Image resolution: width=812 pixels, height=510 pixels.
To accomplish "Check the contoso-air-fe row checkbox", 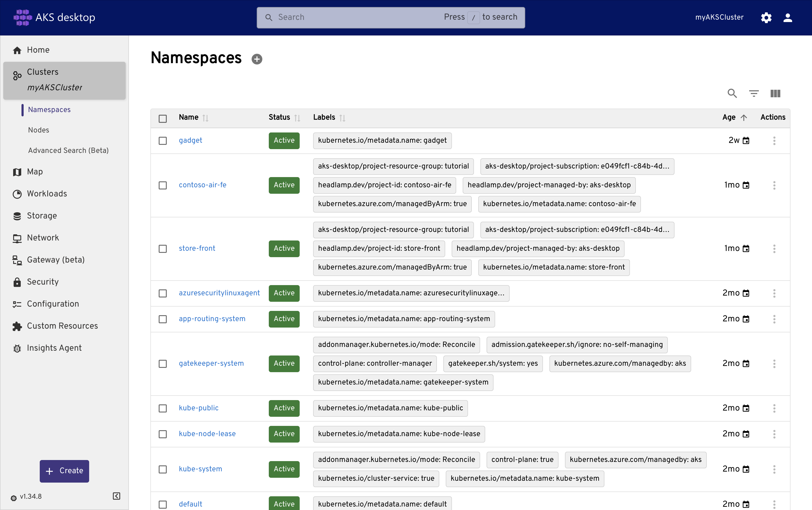I will 162,185.
